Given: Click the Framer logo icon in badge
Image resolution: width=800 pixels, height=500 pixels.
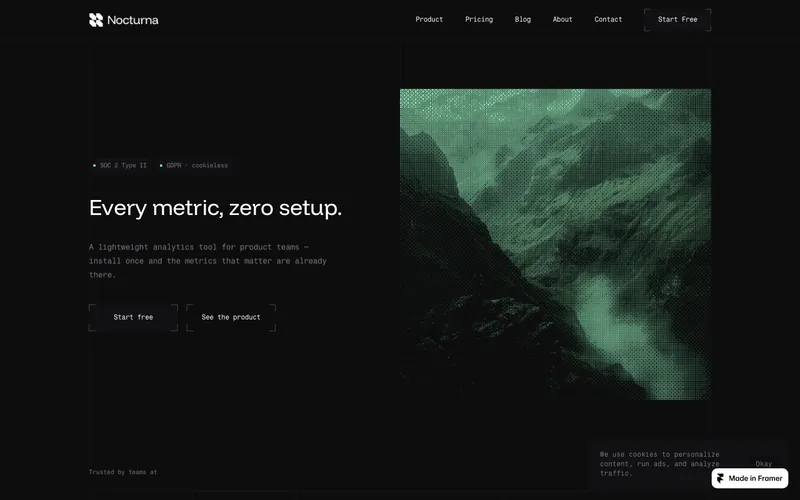Looking at the screenshot, I should coord(720,479).
